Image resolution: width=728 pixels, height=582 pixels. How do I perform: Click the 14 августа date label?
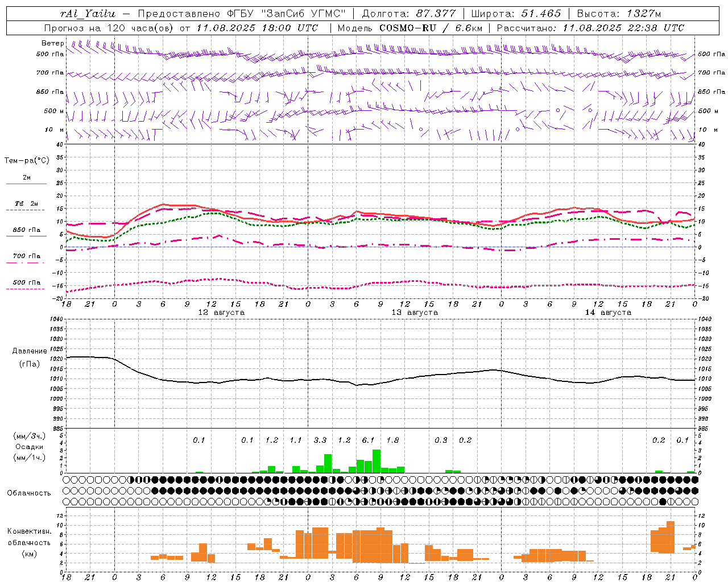(608, 313)
